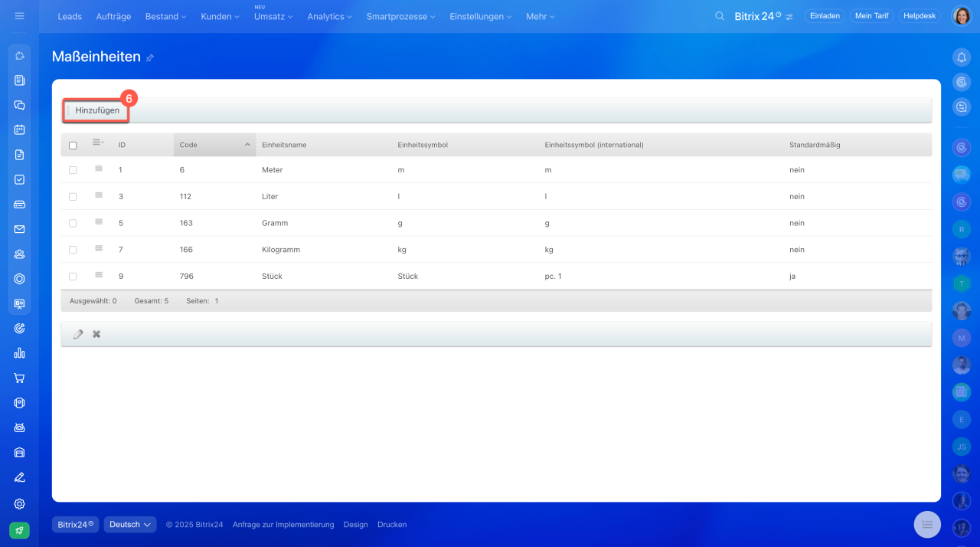Open the Deutsch language dropdown

point(130,525)
